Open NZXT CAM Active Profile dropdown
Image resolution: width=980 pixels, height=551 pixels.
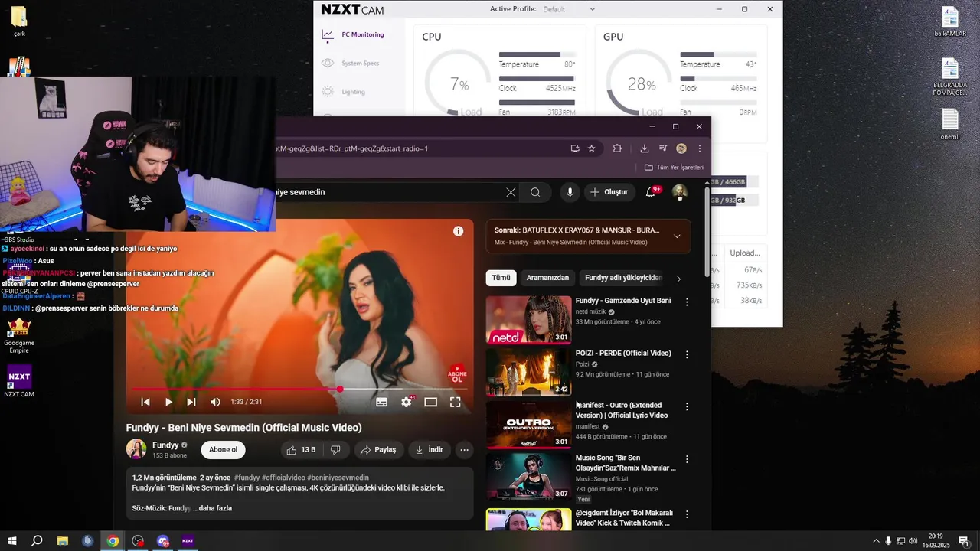point(569,9)
